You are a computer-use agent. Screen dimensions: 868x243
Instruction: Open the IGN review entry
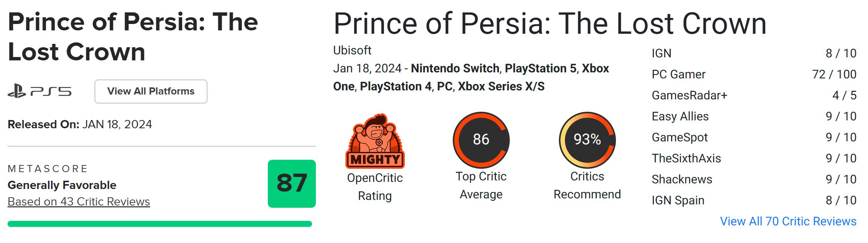pyautogui.click(x=661, y=53)
